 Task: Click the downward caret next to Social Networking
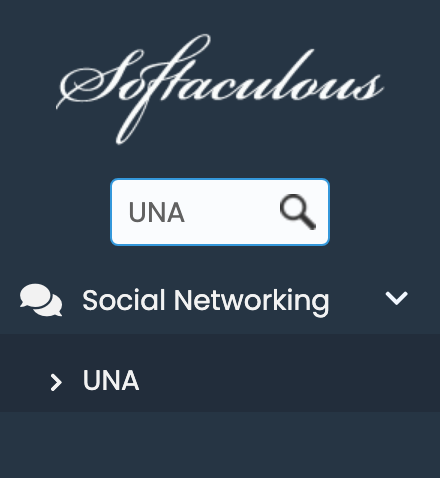pyautogui.click(x=396, y=298)
